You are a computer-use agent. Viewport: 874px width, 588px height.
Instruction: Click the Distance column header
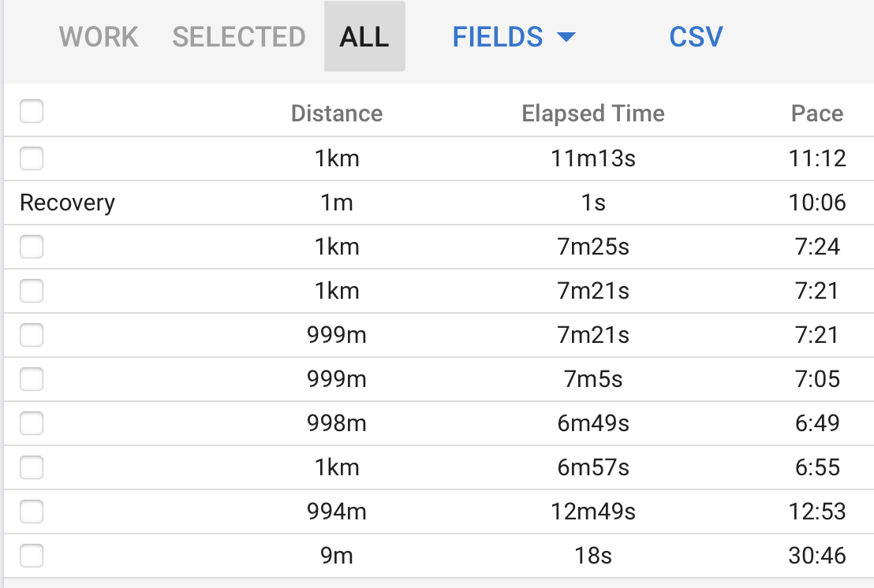(x=337, y=114)
